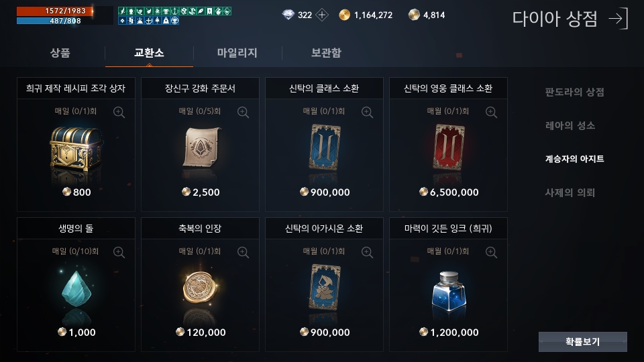Click the gold treasure chest item image
The image size is (644, 362).
click(x=76, y=149)
